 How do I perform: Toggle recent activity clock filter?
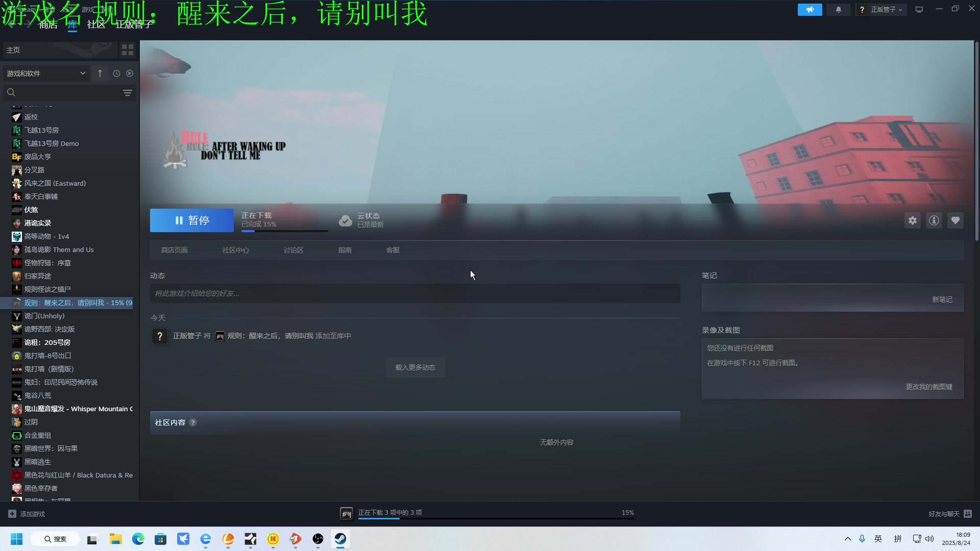(x=117, y=73)
